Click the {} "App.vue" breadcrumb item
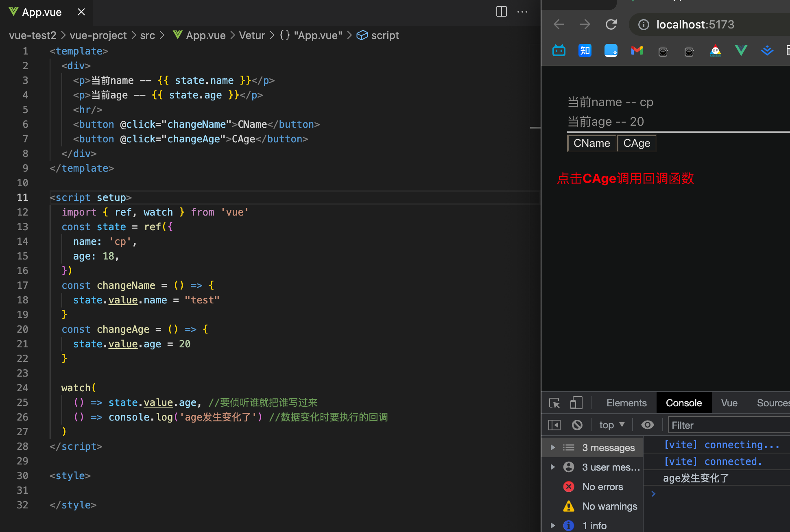Image resolution: width=790 pixels, height=532 pixels. click(x=311, y=35)
